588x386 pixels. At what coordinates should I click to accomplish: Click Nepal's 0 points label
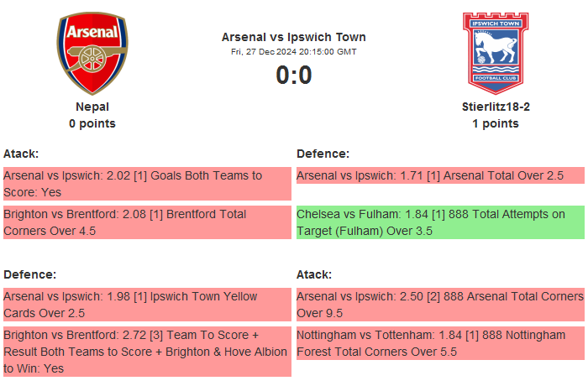point(92,123)
